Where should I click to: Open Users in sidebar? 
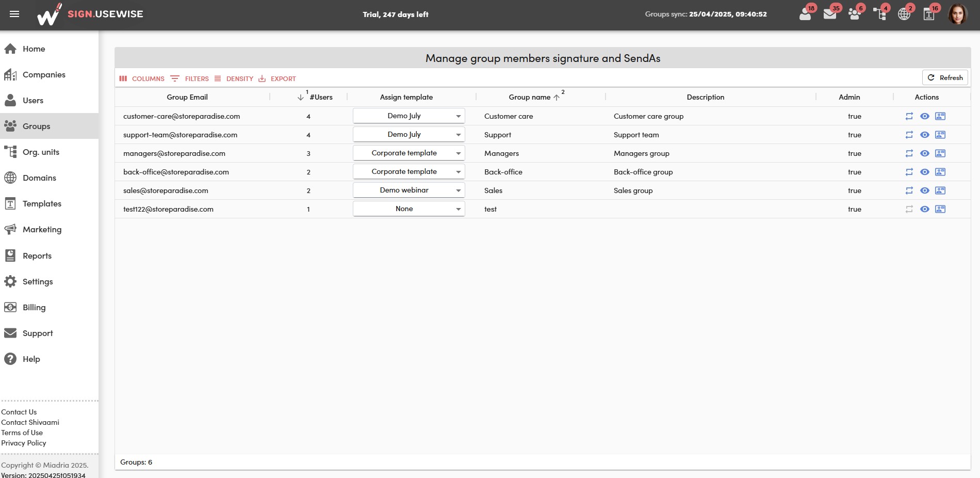[49, 100]
